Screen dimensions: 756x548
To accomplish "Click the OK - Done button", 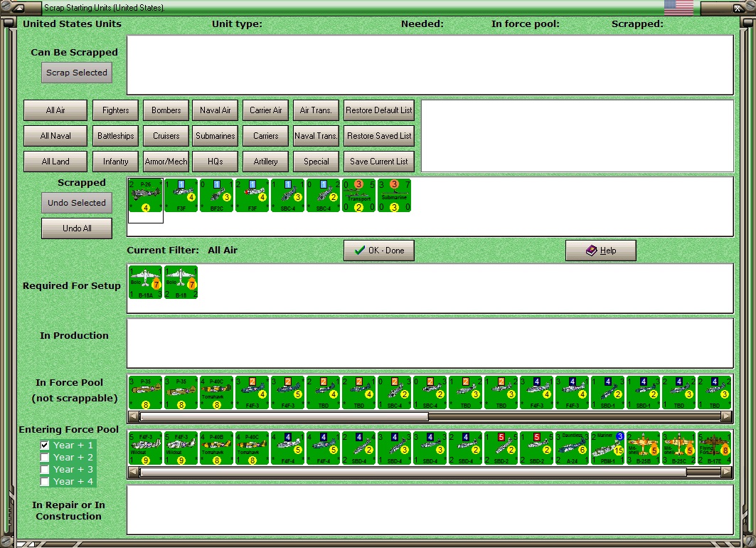I will (x=379, y=251).
